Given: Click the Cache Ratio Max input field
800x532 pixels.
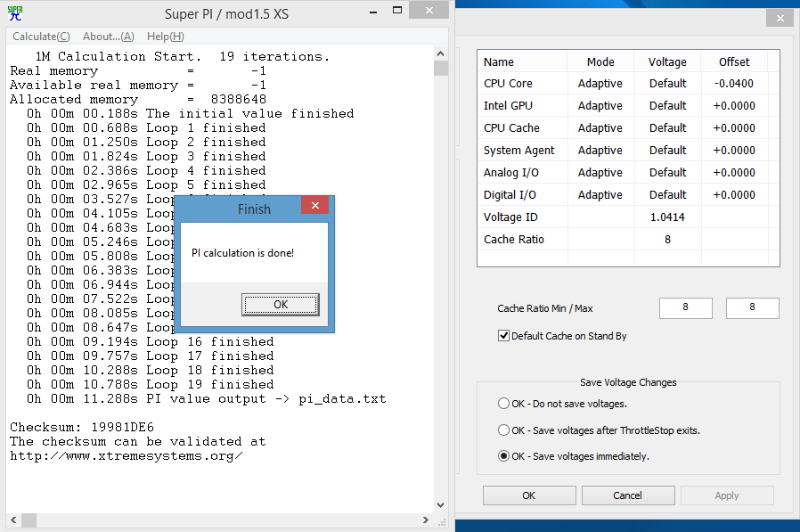Looking at the screenshot, I should tap(752, 307).
